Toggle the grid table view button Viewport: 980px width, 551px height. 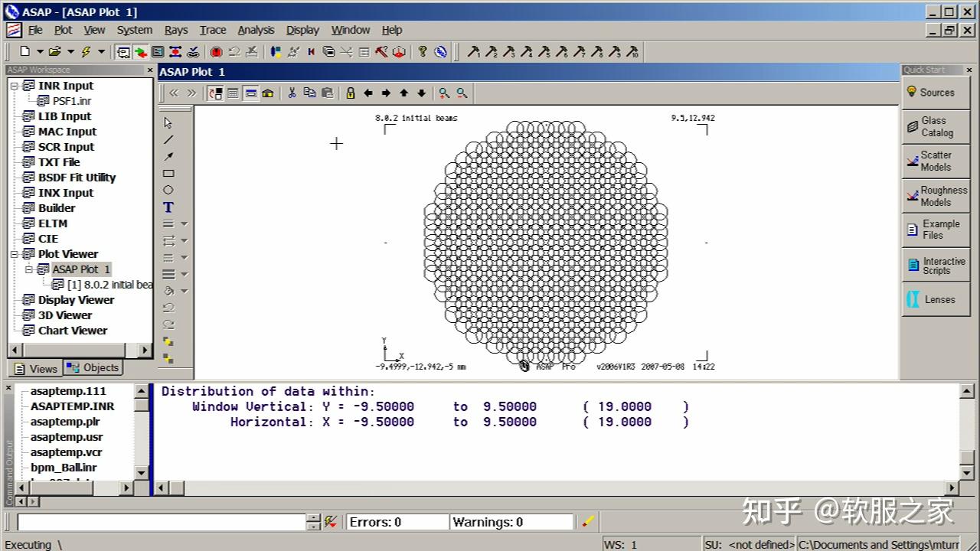[x=233, y=93]
